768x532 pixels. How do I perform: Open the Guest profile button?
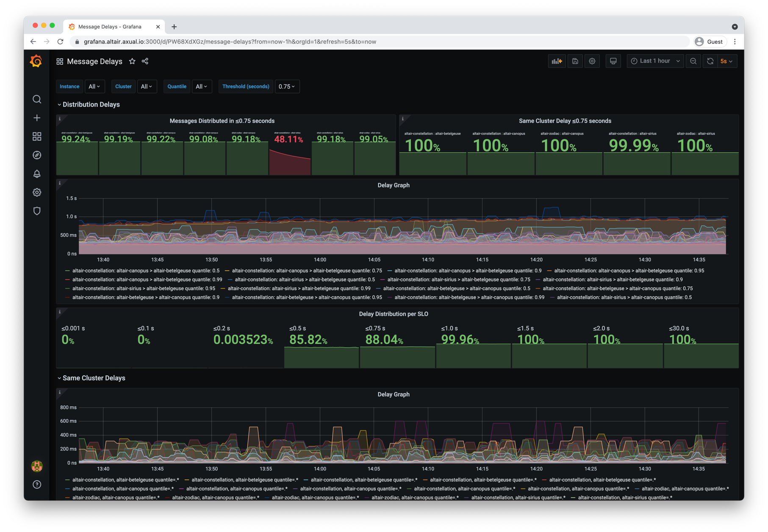click(x=710, y=42)
